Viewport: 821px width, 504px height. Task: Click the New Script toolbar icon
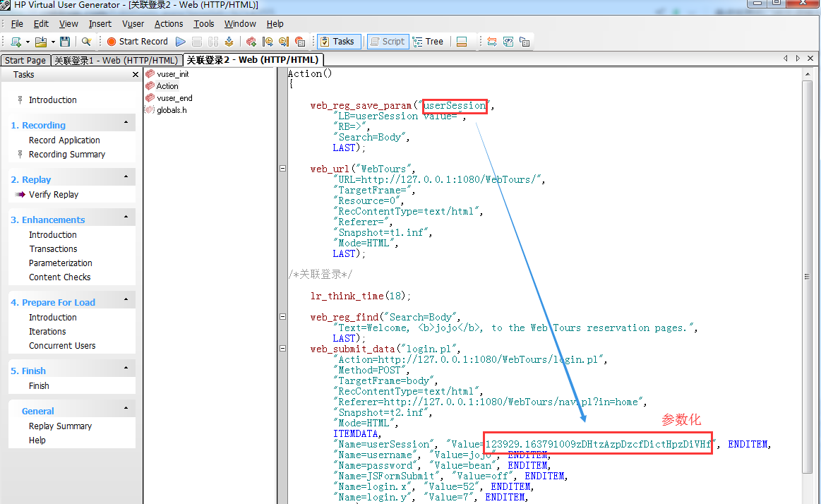pyautogui.click(x=16, y=42)
